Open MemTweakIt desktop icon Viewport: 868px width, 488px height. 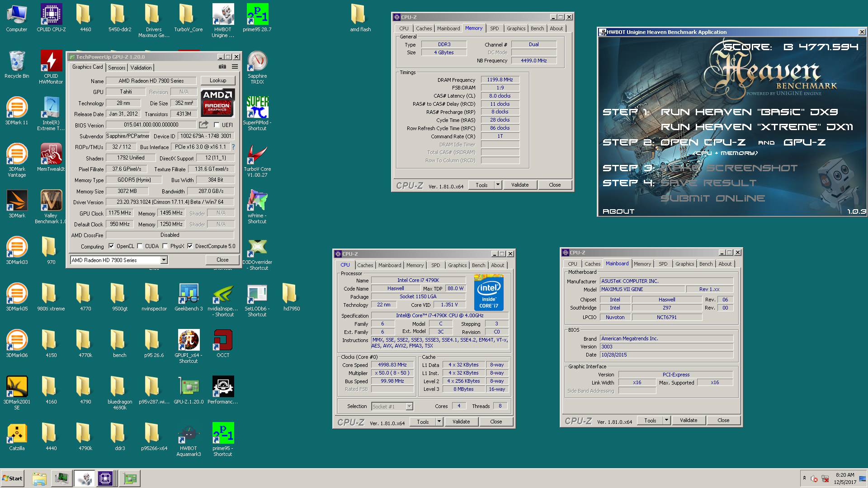pyautogui.click(x=51, y=157)
